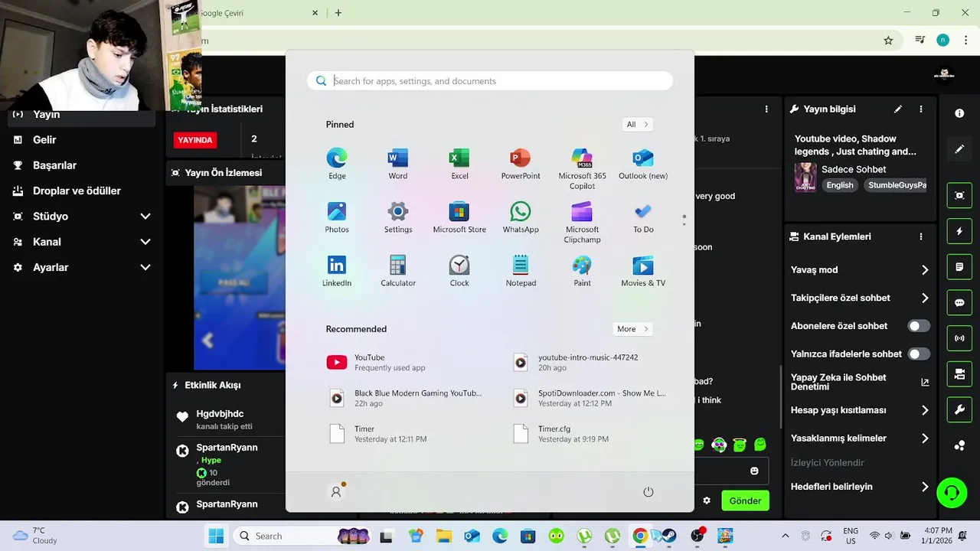Image resolution: width=980 pixels, height=551 pixels.
Task: Edit stream info with pencil icon
Action: [898, 109]
